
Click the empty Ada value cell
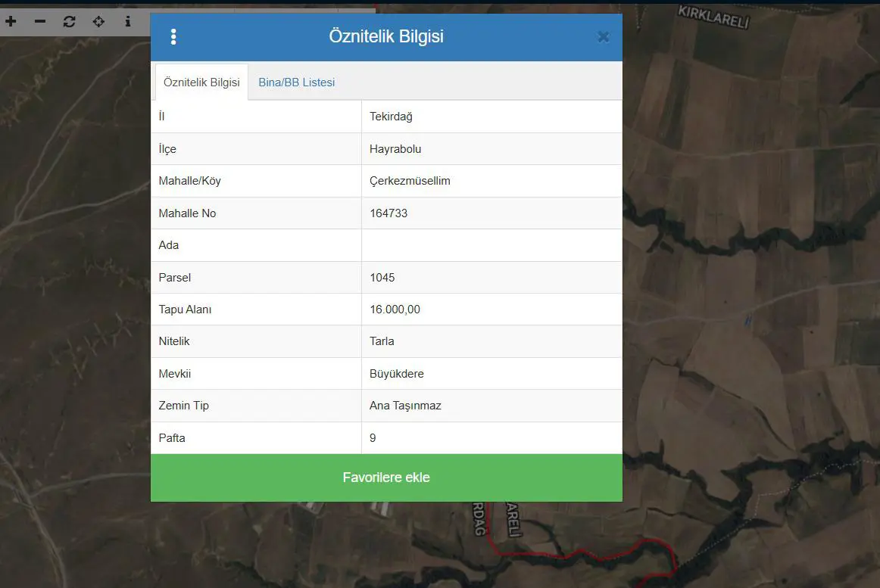click(491, 245)
